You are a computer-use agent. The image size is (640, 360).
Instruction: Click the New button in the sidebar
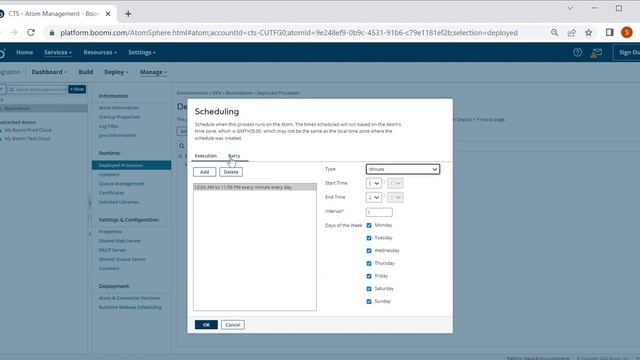click(x=77, y=89)
